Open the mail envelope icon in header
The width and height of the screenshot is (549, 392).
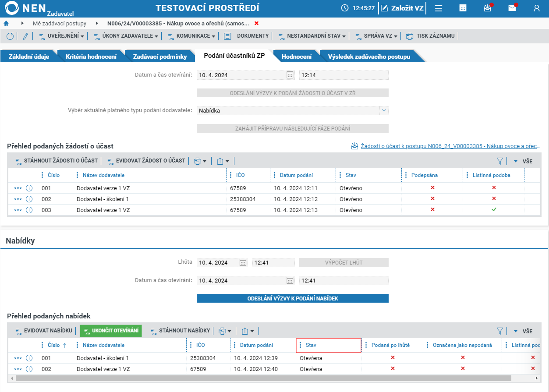[x=512, y=8]
